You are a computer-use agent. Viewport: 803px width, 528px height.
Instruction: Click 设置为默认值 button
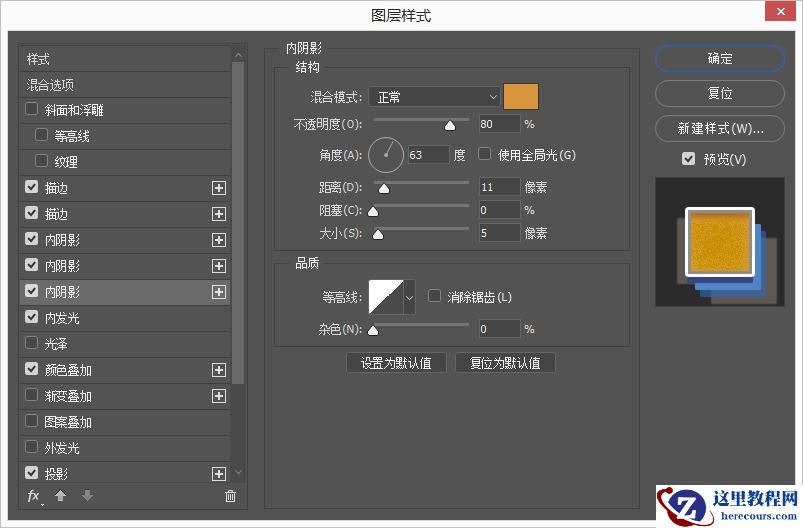[x=396, y=363]
